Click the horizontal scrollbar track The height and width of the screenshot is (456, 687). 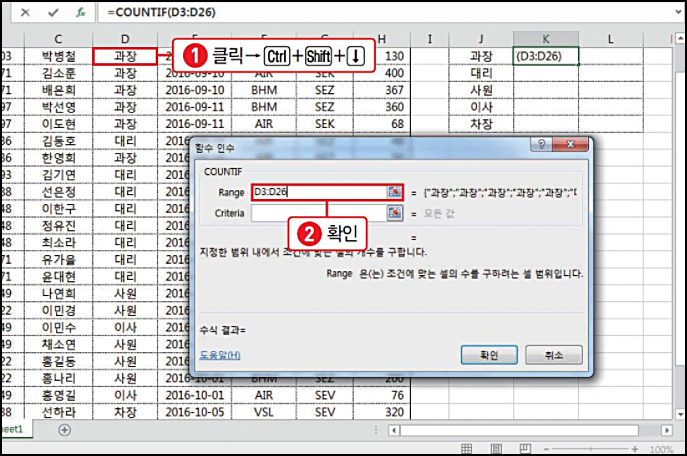519,430
